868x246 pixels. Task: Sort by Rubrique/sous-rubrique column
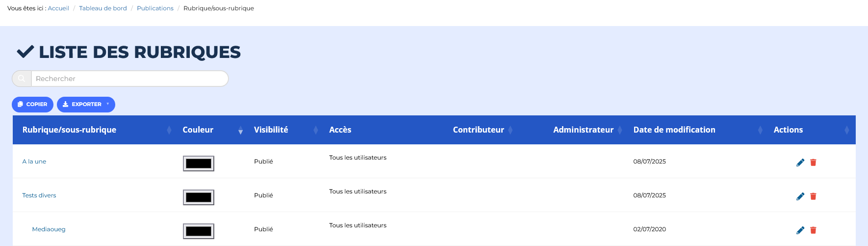pyautogui.click(x=69, y=130)
